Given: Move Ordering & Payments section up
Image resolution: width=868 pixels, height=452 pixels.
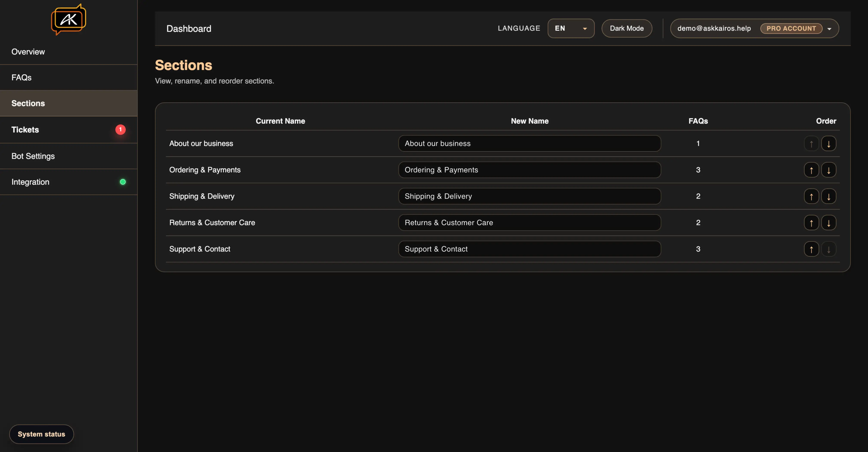Looking at the screenshot, I should [811, 170].
